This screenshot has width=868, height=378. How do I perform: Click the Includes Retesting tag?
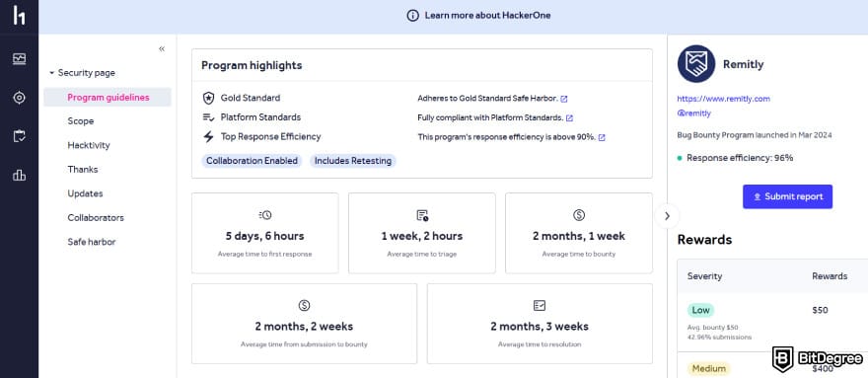point(353,161)
